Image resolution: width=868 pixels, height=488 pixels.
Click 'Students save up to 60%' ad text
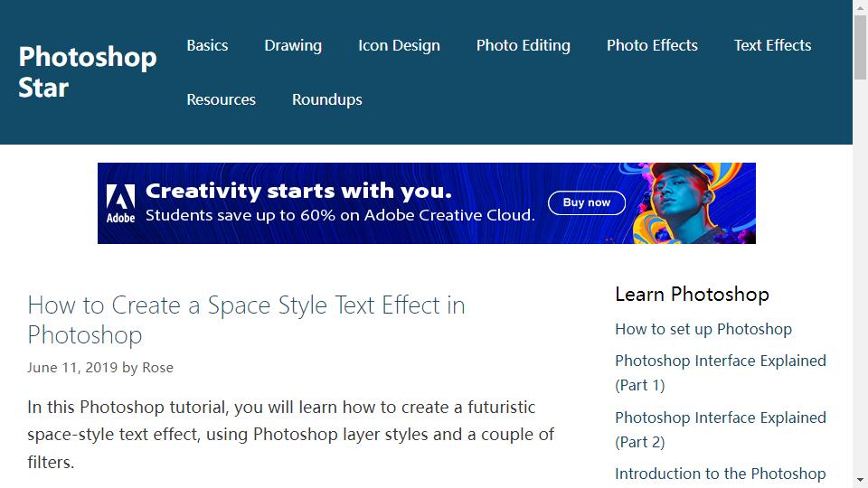click(x=341, y=215)
